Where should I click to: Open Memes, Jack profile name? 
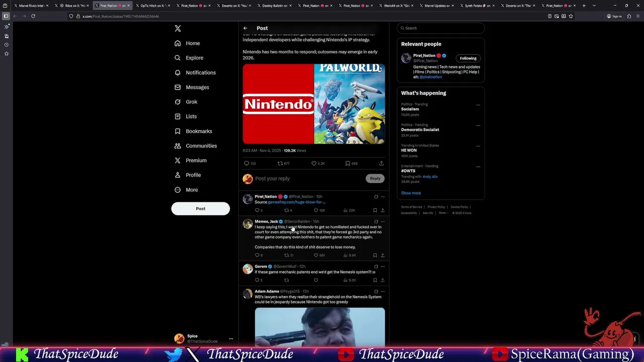(x=266, y=221)
